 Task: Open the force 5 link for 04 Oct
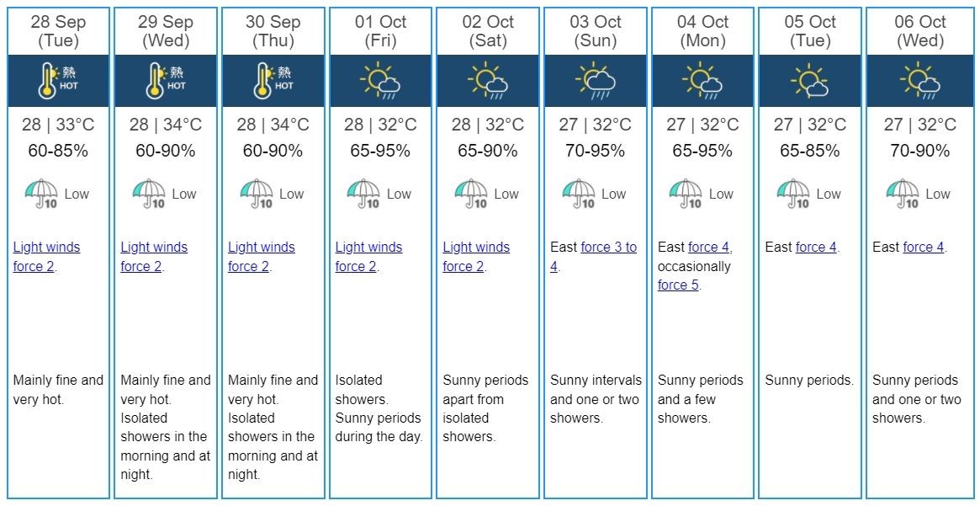pyautogui.click(x=678, y=285)
